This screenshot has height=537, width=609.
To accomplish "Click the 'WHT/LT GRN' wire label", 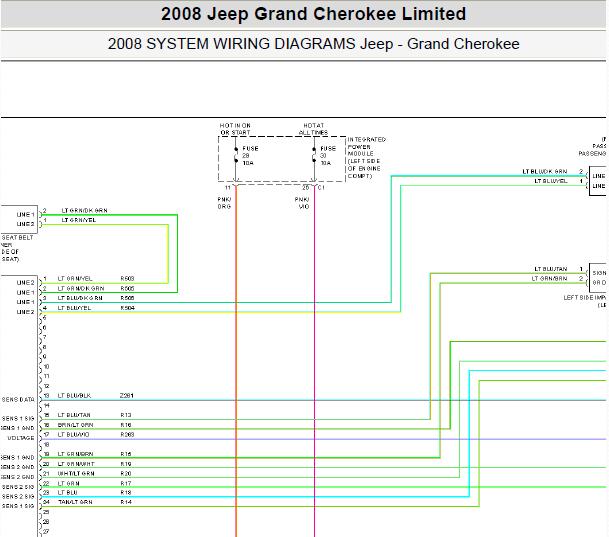I will click(76, 473).
